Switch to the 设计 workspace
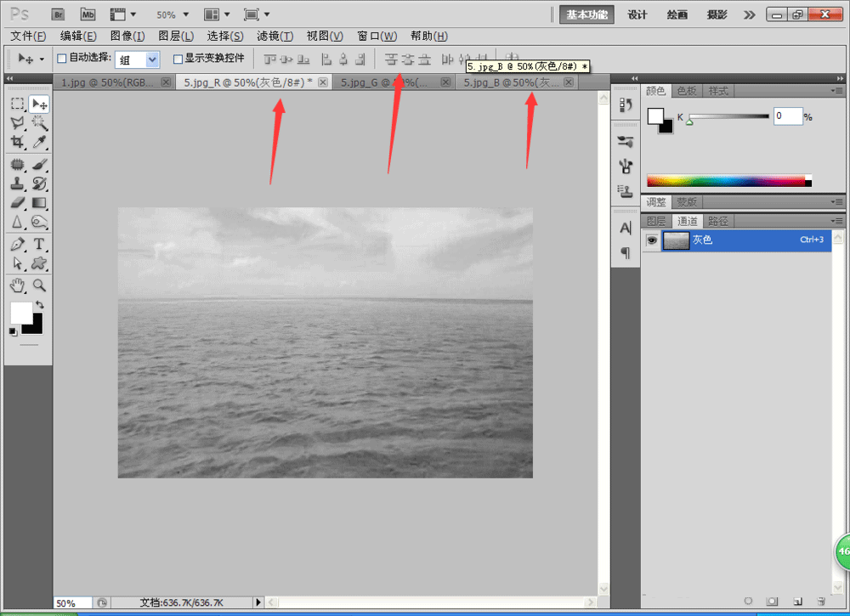This screenshot has width=850, height=616. [x=637, y=14]
